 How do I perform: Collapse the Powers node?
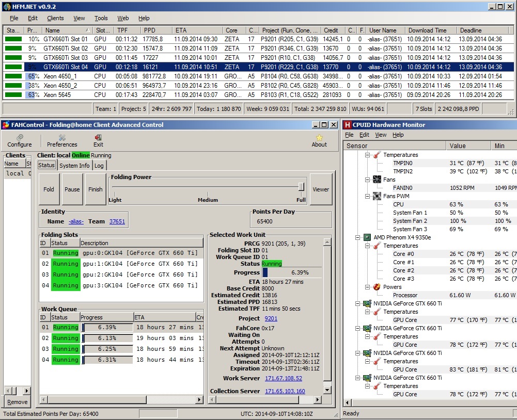coord(367,287)
